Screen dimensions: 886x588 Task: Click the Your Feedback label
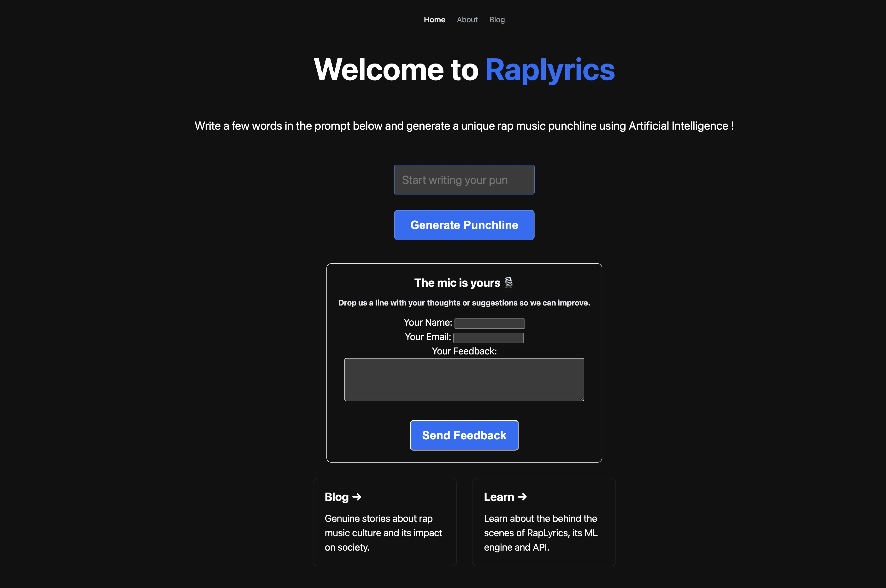click(x=464, y=351)
